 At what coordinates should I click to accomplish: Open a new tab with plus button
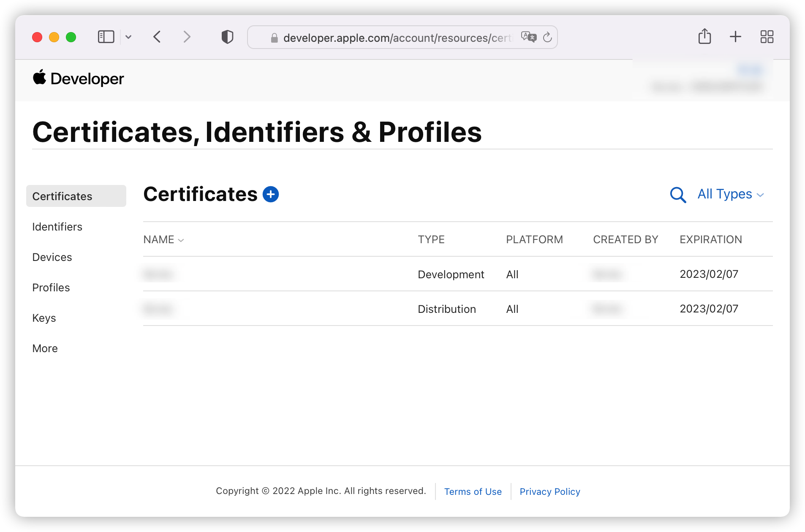(x=735, y=37)
